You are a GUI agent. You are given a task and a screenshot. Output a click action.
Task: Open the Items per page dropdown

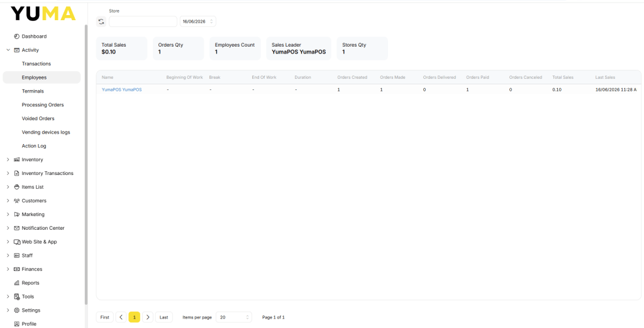(x=234, y=317)
